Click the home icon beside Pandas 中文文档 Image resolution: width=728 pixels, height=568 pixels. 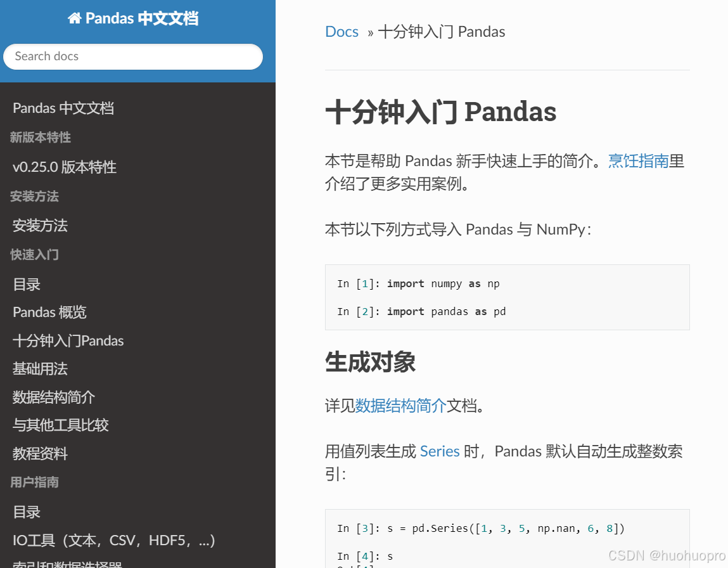pos(74,18)
